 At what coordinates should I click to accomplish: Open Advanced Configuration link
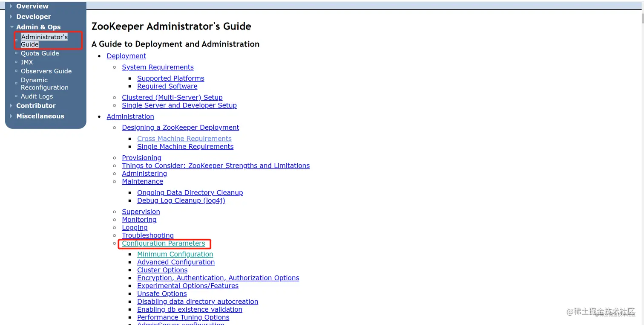pos(176,262)
